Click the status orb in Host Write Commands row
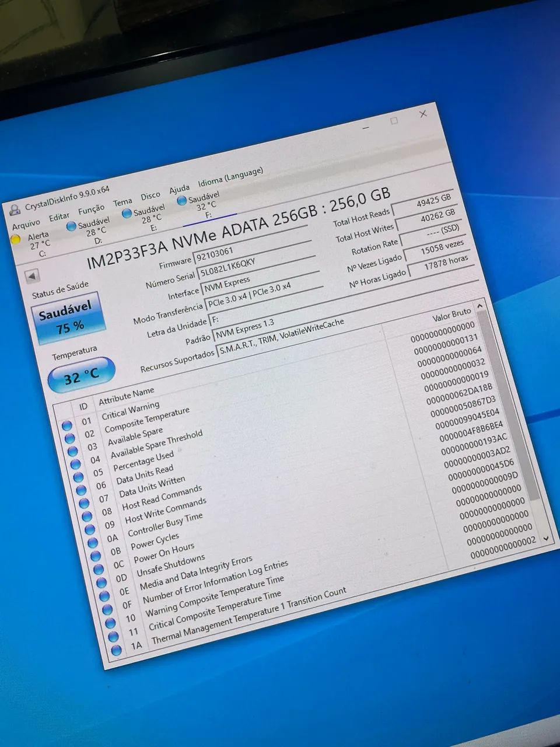 pos(90,530)
